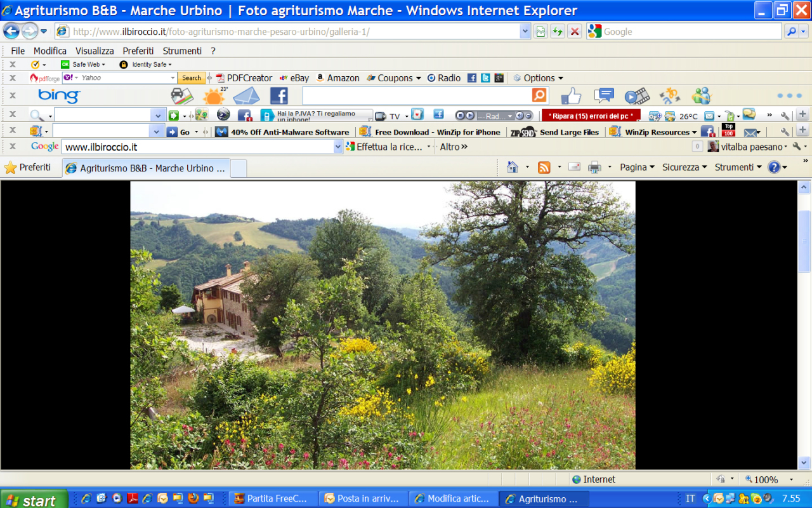
Task: Open the Visualizza menu
Action: pos(95,51)
